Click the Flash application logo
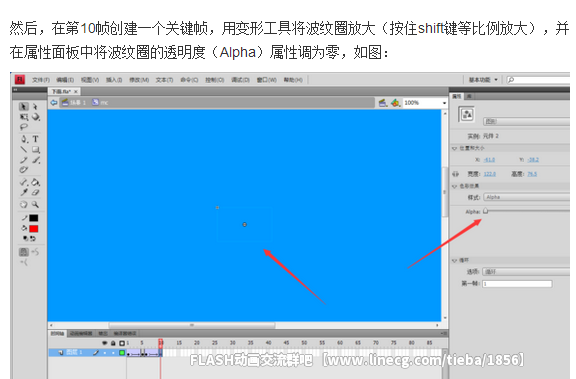This screenshot has width=576, height=379. [20, 79]
